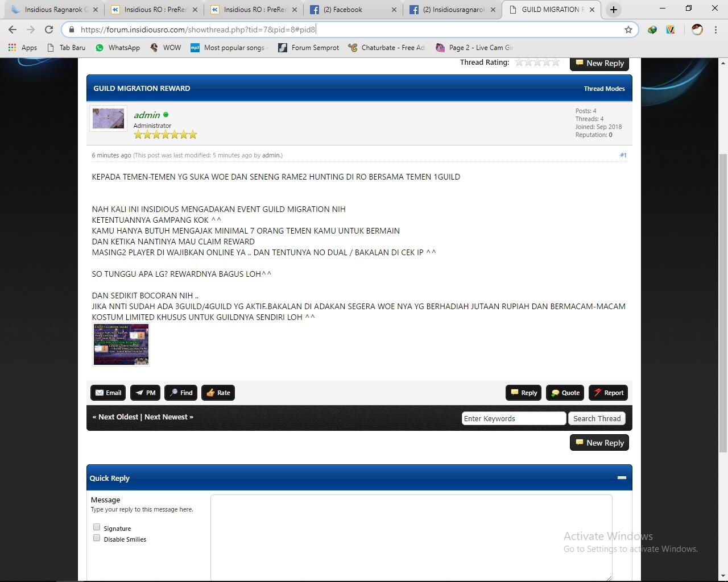Open Forum Semprot bookmark
Image resolution: width=728 pixels, height=582 pixels.
[x=309, y=48]
